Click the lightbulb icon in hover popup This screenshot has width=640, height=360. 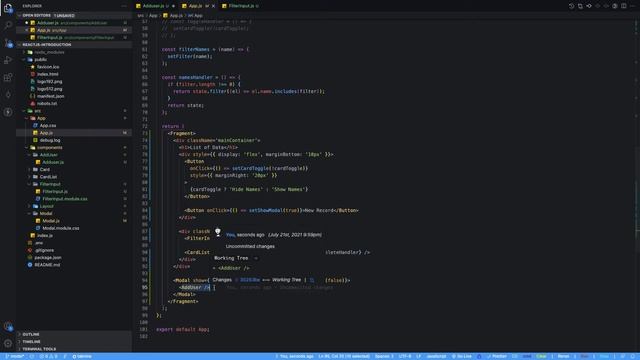pyautogui.click(x=218, y=232)
